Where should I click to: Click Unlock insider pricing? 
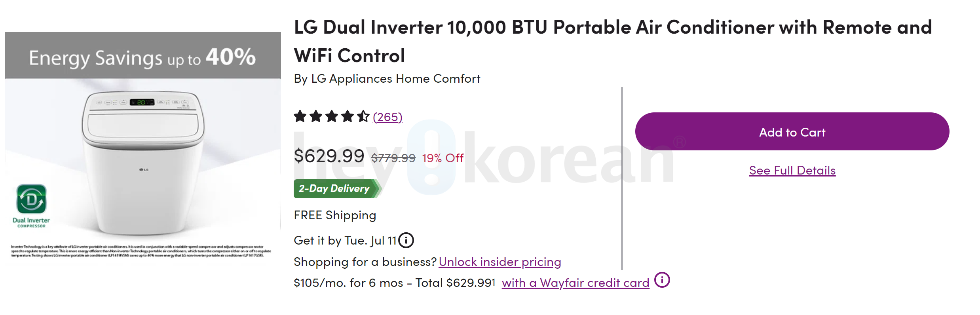click(500, 262)
